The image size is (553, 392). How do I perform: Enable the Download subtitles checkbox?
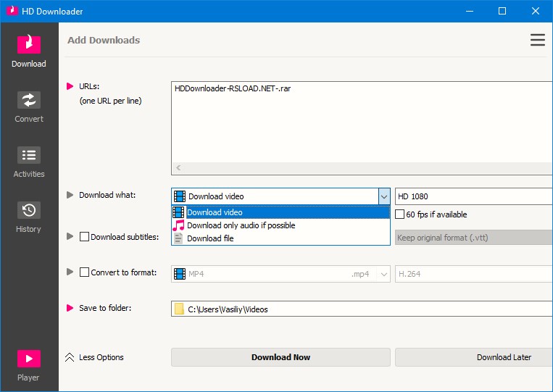tap(84, 236)
